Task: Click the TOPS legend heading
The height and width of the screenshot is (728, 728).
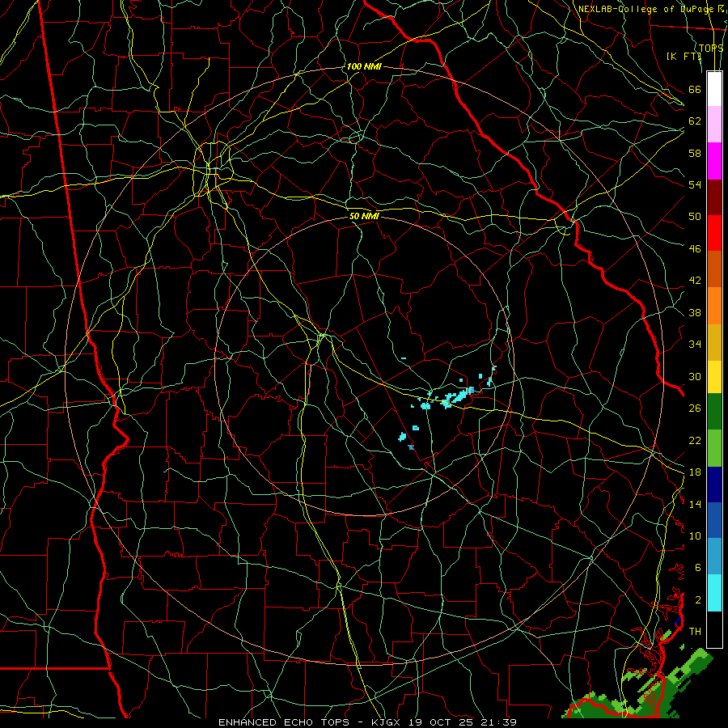Action: click(x=711, y=49)
